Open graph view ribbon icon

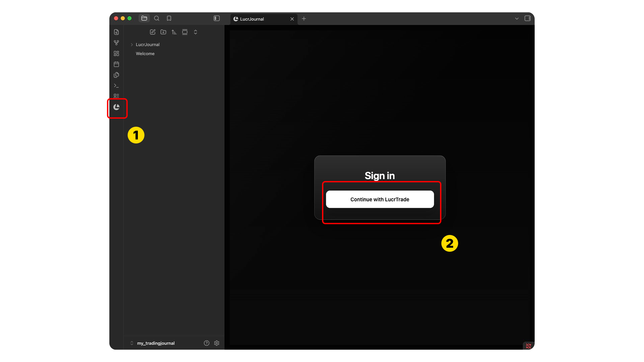point(116,43)
